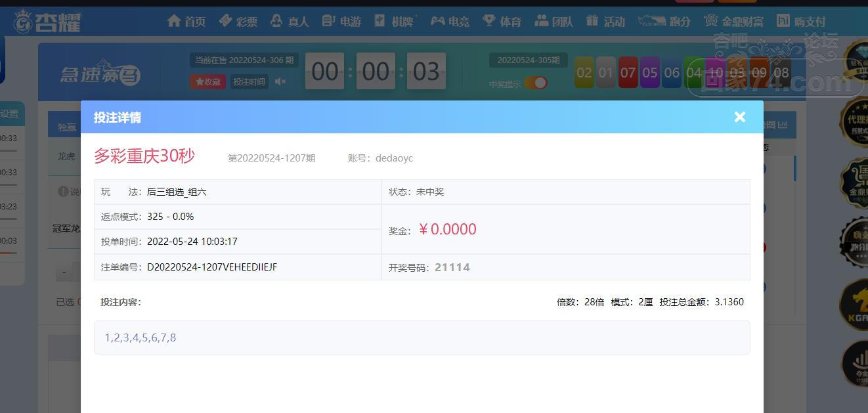This screenshot has width=868, height=413.
Task: Open the 金鼎财富 menu item
Action: click(733, 21)
